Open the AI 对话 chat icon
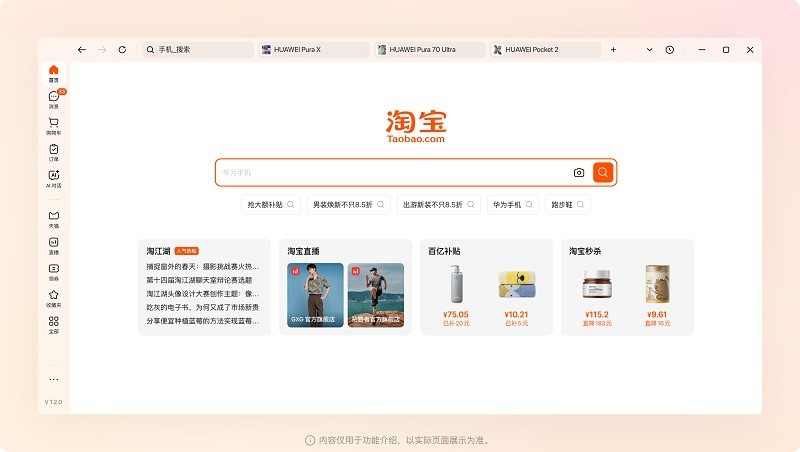The width and height of the screenshot is (800, 452). coord(54,179)
